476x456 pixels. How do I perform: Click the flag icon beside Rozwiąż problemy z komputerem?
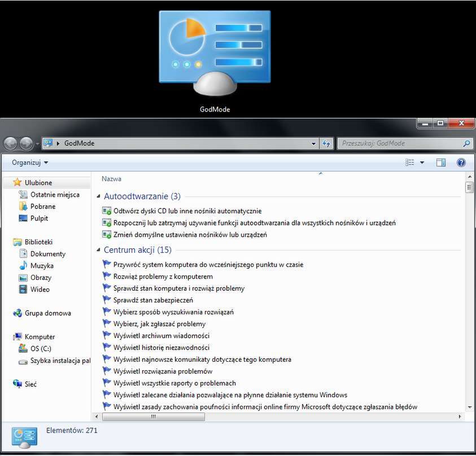coord(107,276)
